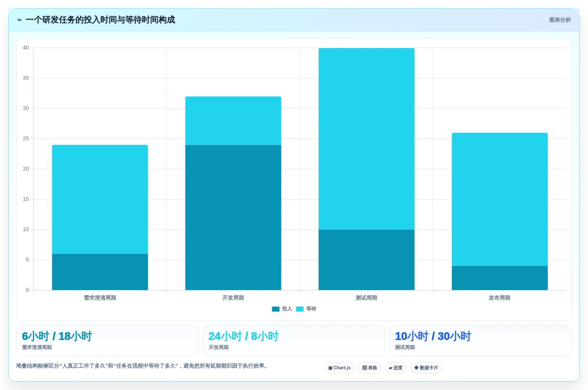Image resolution: width=588 pixels, height=390 pixels.
Task: Click the 进度 tag
Action: [395, 368]
